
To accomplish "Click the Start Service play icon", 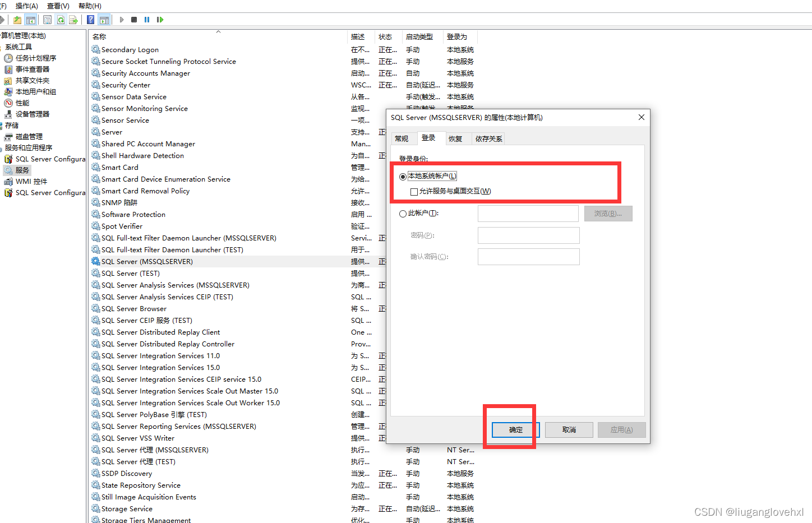I will pos(122,20).
